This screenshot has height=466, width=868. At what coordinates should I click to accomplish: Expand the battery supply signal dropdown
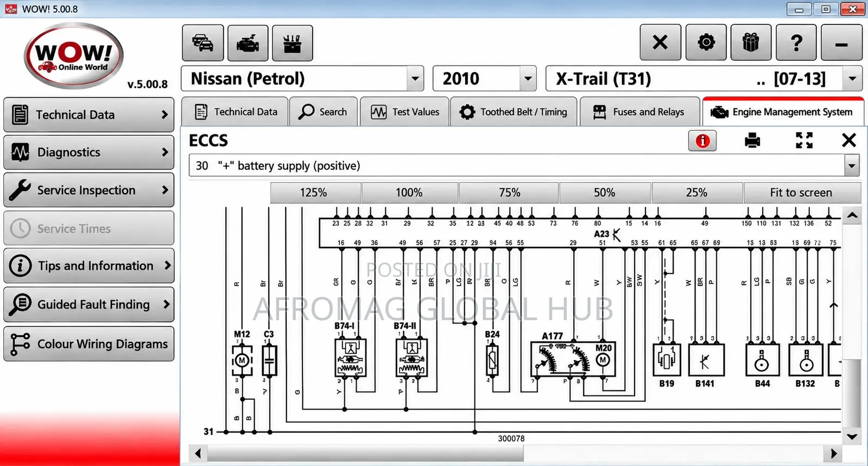[852, 165]
